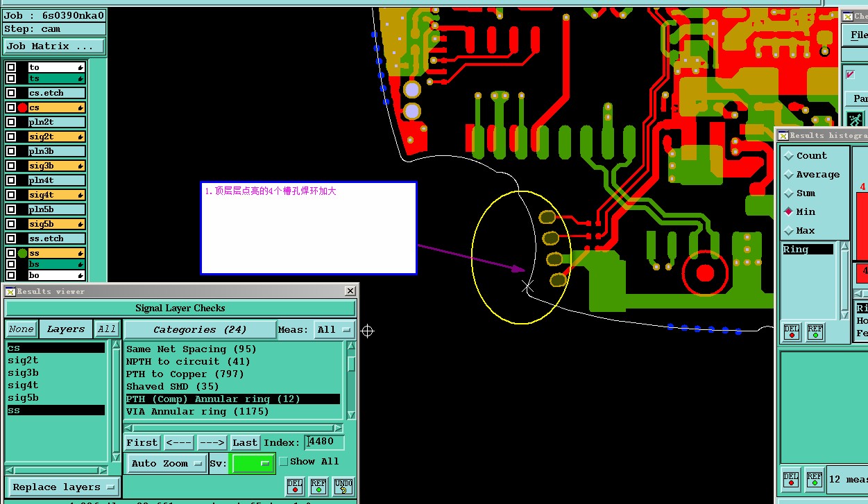This screenshot has height=504, width=868.
Task: Click upper DEL icon in Results histogram
Action: coord(791,332)
